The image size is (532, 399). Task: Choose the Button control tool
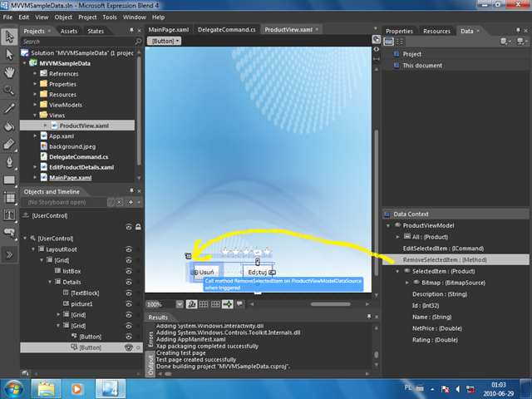[x=9, y=233]
